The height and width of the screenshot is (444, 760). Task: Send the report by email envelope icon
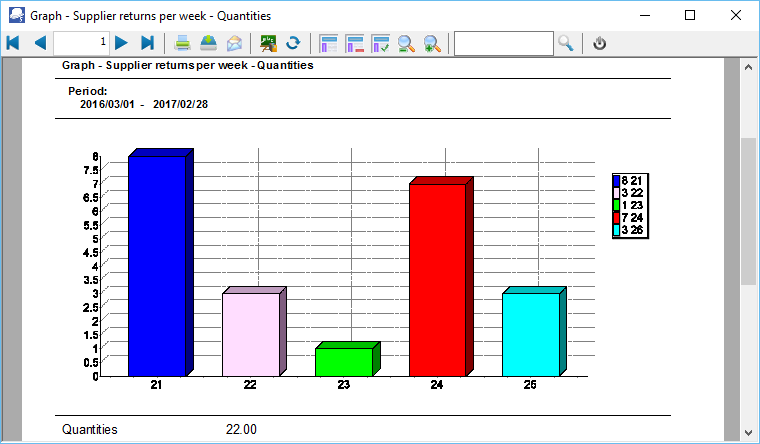coord(234,43)
